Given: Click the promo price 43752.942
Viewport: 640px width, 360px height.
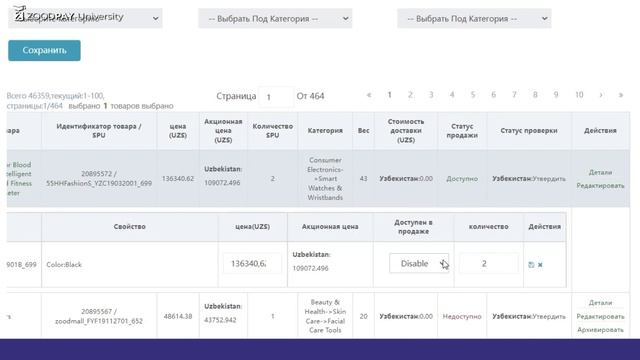Looking at the screenshot, I should coord(220,320).
